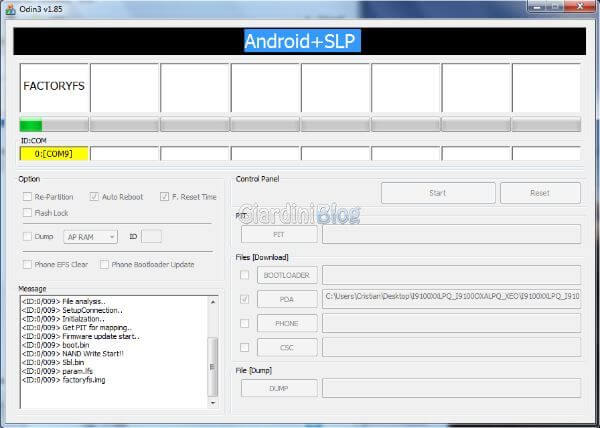Click the PIT file path field

452,234
